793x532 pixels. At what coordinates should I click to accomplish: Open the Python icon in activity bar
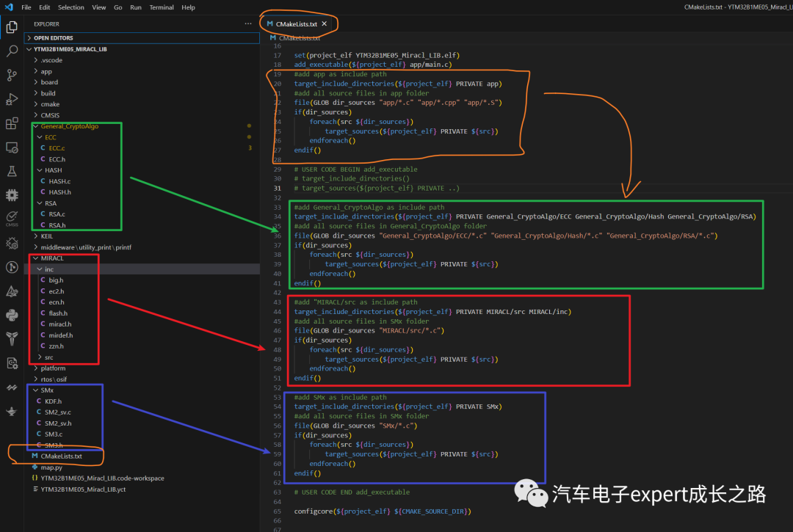point(12,316)
